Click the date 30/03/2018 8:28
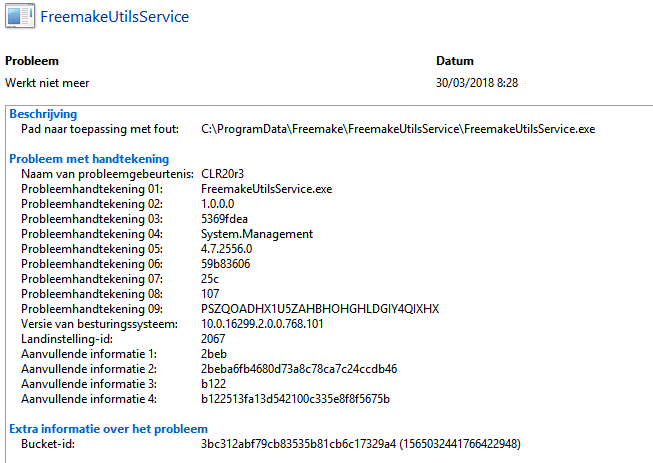Image resolution: width=653 pixels, height=463 pixels. point(478,82)
